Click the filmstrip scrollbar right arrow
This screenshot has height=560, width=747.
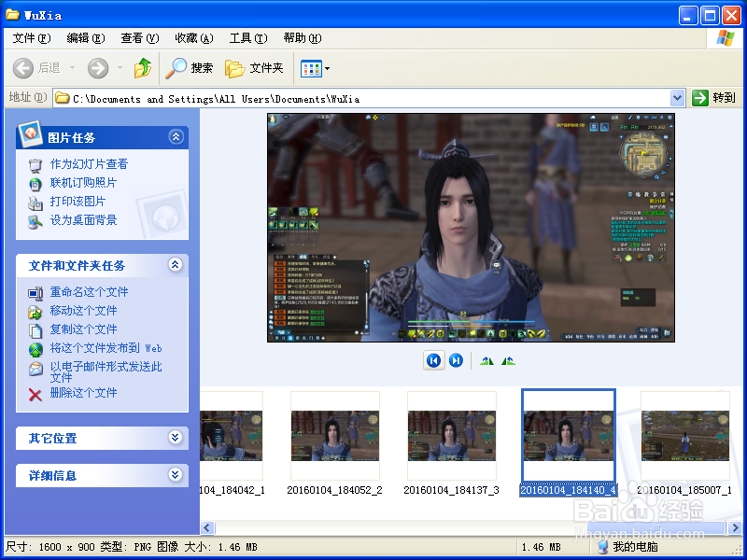(734, 527)
